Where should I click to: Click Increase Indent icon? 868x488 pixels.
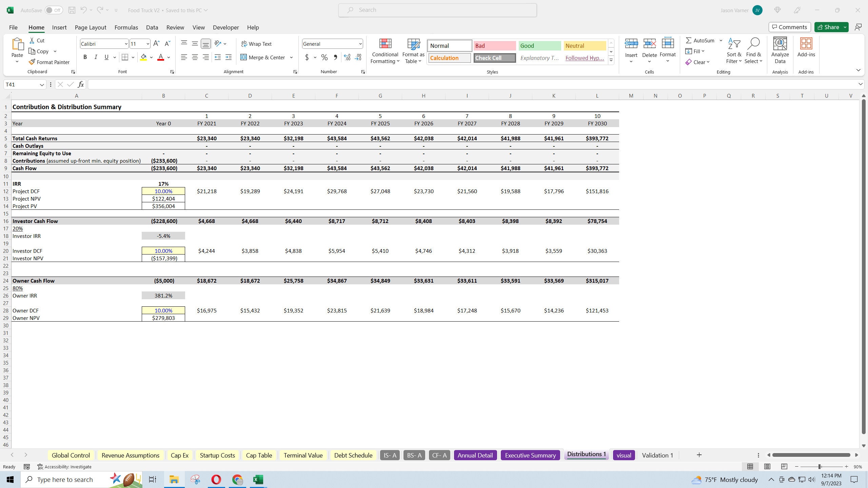pyautogui.click(x=229, y=57)
